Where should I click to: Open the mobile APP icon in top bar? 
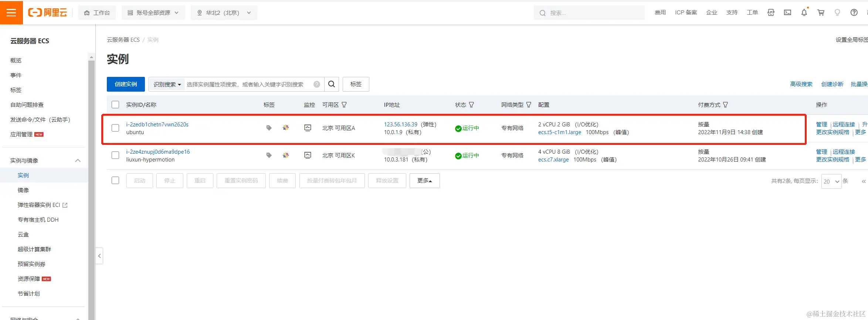click(771, 13)
